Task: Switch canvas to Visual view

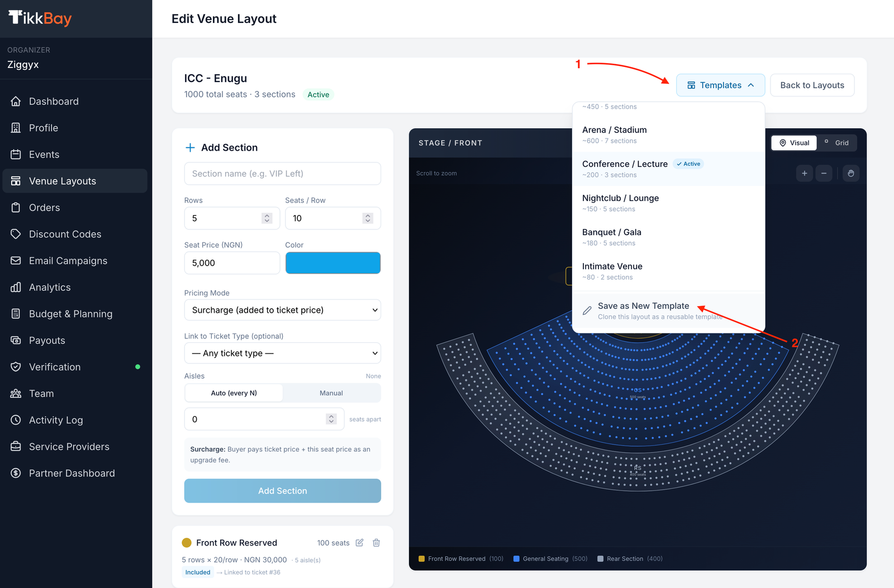Action: click(794, 143)
